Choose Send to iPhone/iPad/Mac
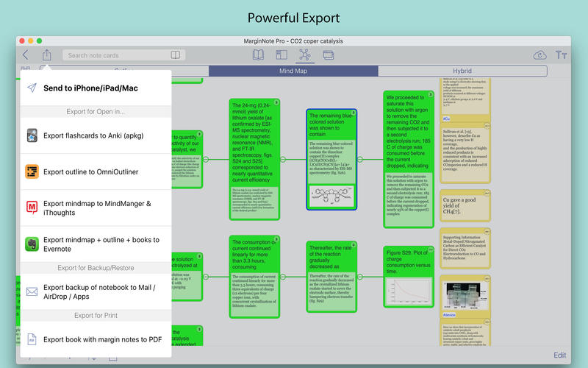Screen dimensions: 588x368 pyautogui.click(x=96, y=88)
